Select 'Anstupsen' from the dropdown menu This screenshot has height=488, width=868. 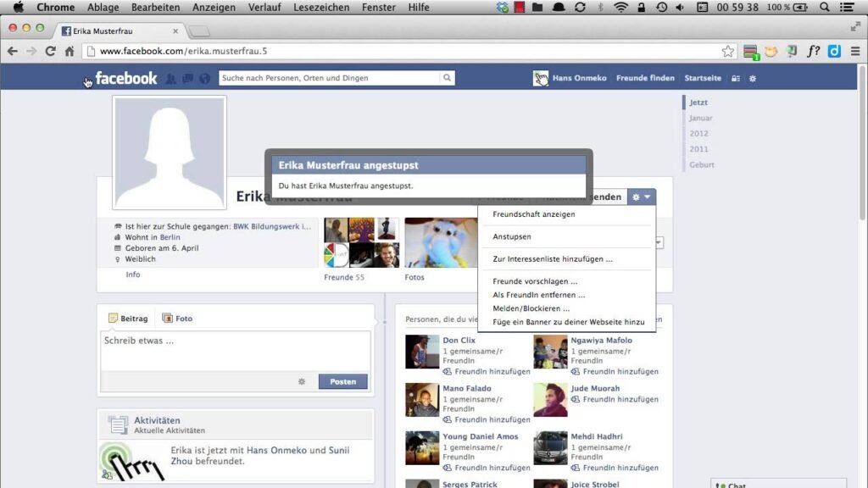512,236
